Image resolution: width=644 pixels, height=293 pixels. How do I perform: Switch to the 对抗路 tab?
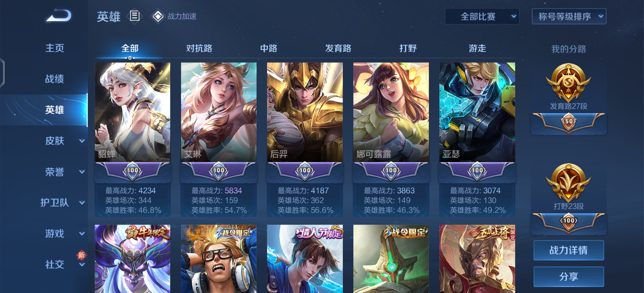click(199, 48)
